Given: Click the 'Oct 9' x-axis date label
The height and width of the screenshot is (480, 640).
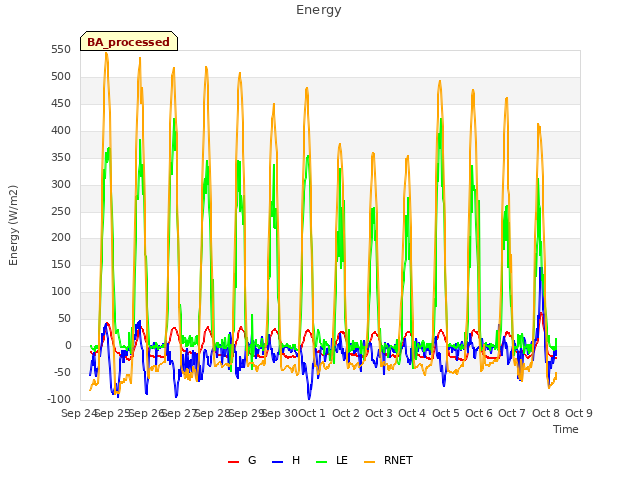Looking at the screenshot, I should pos(579,413).
